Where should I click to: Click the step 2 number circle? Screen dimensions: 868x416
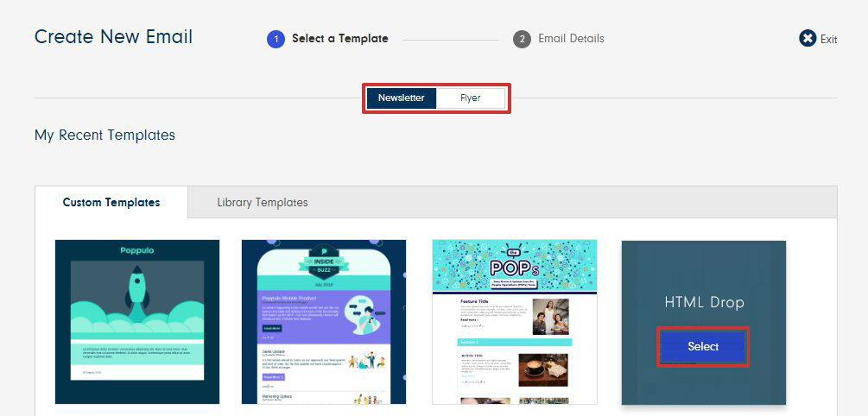point(522,40)
